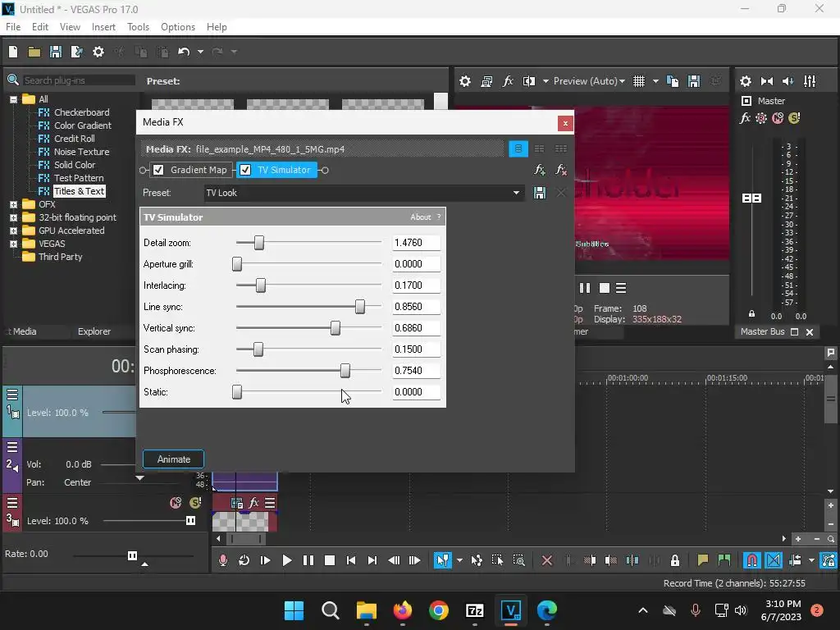Open the File menu
The image size is (840, 630).
(13, 27)
